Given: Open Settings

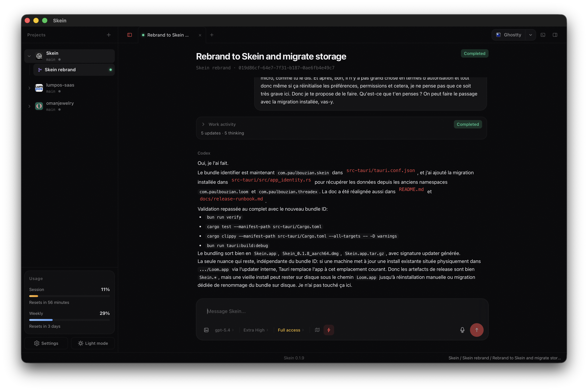Looking at the screenshot, I should coord(46,343).
